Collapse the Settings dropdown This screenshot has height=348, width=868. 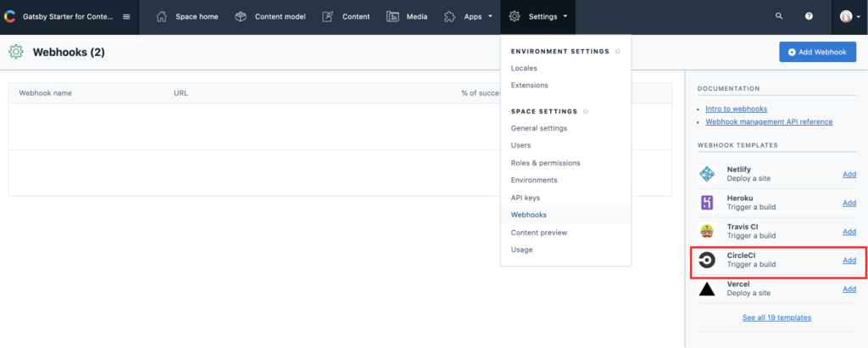pyautogui.click(x=537, y=16)
